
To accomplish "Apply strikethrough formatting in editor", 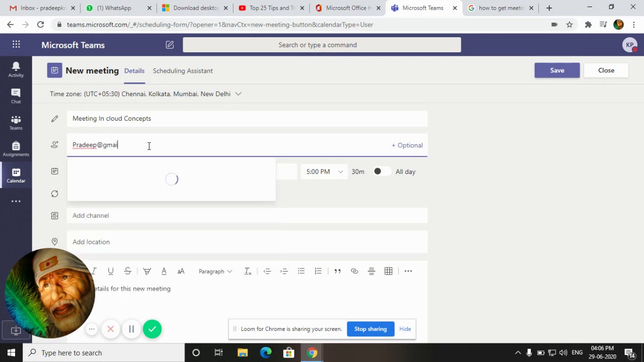I will pyautogui.click(x=128, y=271).
